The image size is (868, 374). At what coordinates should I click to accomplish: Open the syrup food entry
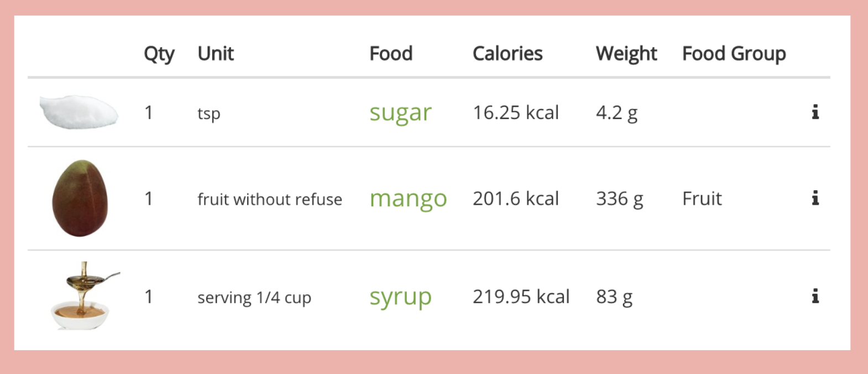(x=400, y=297)
